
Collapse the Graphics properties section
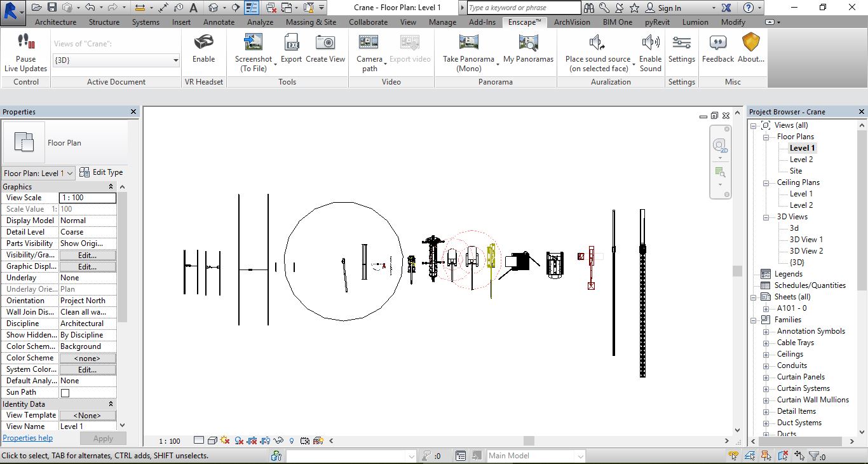[x=111, y=187]
